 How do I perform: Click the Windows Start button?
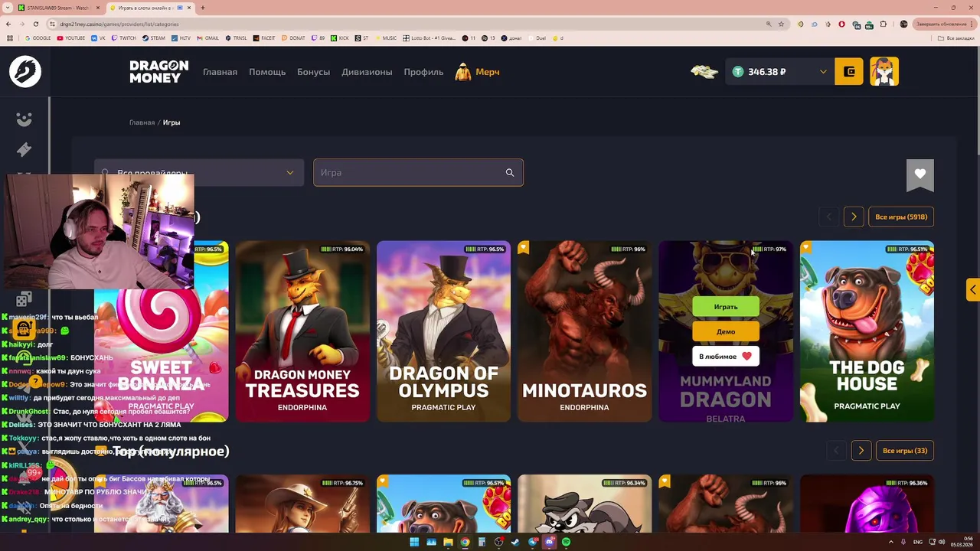(414, 542)
